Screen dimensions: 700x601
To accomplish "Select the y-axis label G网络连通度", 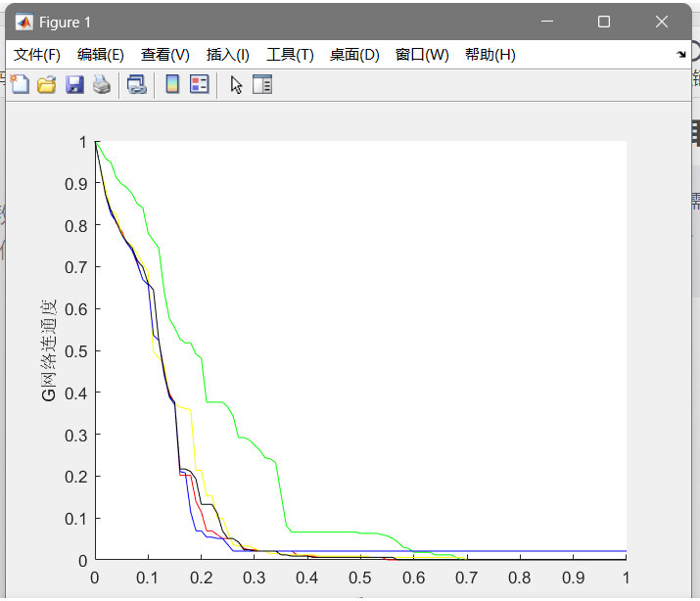I will [x=48, y=350].
